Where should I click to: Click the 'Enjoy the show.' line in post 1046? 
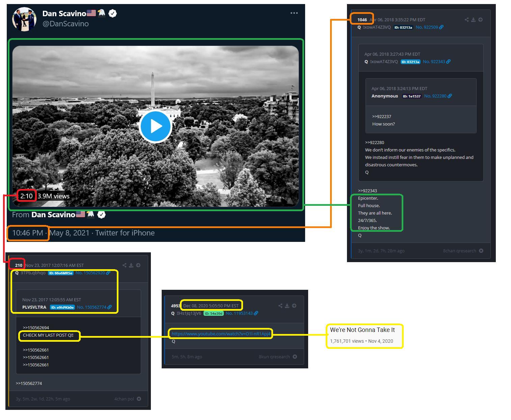point(374,228)
